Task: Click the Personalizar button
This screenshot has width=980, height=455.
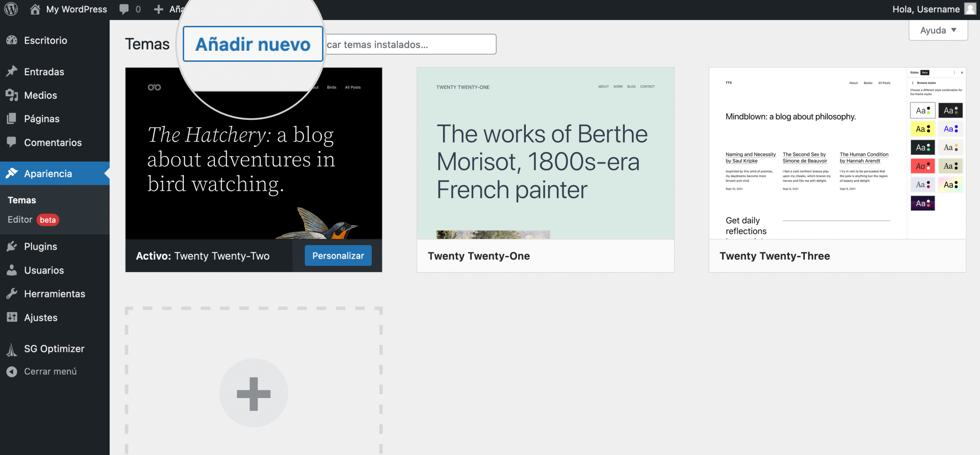Action: (x=338, y=256)
